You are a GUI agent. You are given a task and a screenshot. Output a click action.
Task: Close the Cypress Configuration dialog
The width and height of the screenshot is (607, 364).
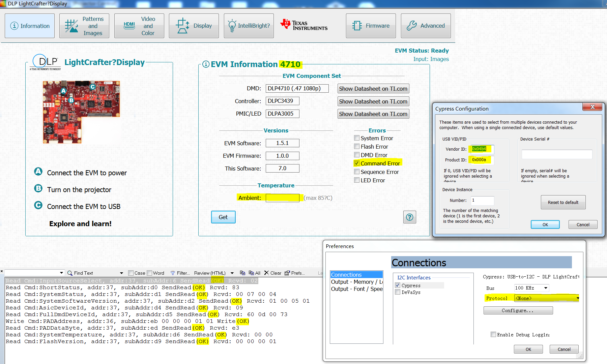tap(592, 107)
